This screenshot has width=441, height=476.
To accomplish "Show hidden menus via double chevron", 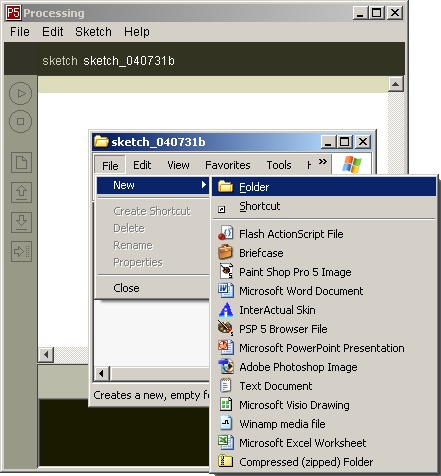I will pos(322,162).
